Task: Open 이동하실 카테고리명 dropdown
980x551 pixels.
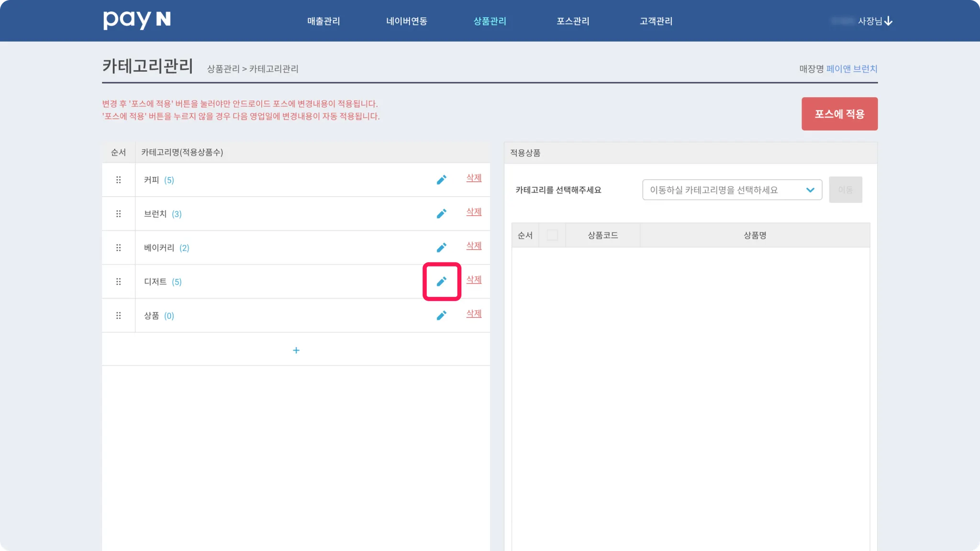Action: point(732,190)
